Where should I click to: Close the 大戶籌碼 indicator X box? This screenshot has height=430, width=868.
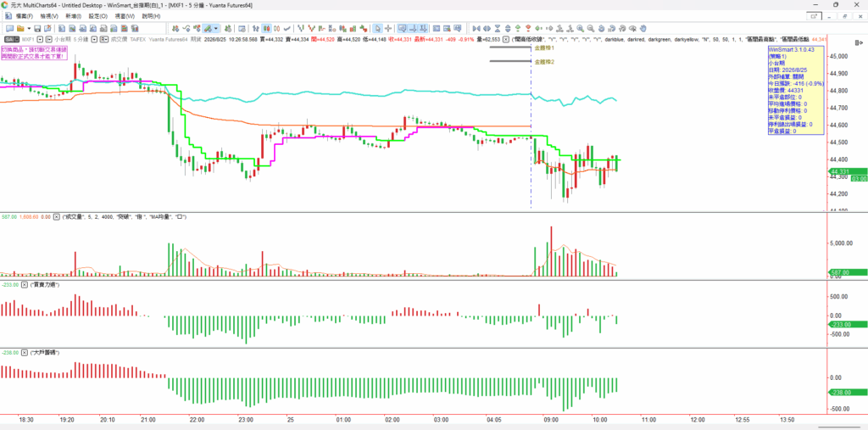pyautogui.click(x=25, y=353)
